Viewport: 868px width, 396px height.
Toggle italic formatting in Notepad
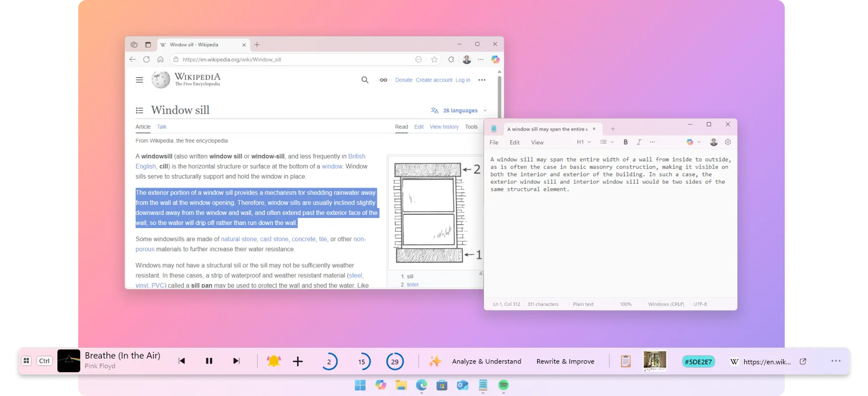pyautogui.click(x=639, y=142)
